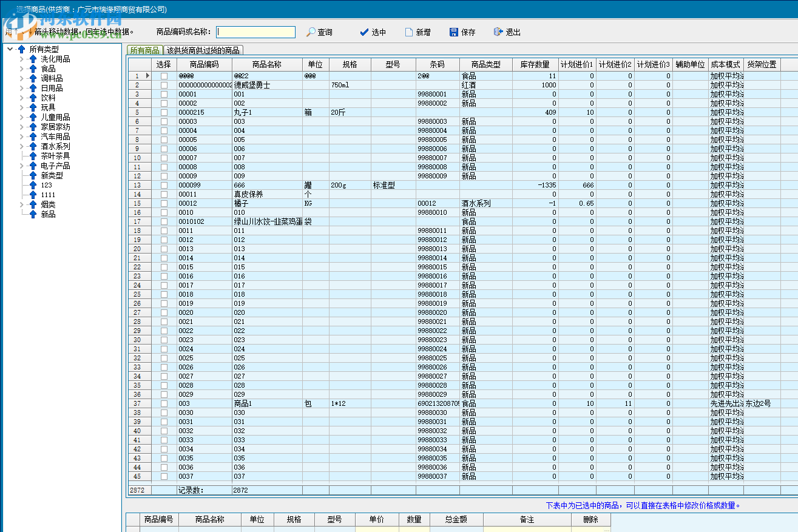The height and width of the screenshot is (532, 798).
Task: Expand the 日用品 tree category
Action: pos(21,88)
